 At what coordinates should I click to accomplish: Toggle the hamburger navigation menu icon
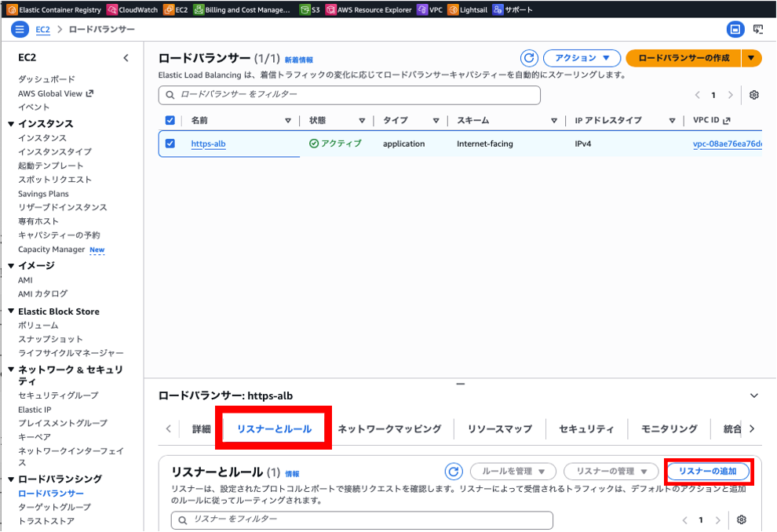pos(20,29)
